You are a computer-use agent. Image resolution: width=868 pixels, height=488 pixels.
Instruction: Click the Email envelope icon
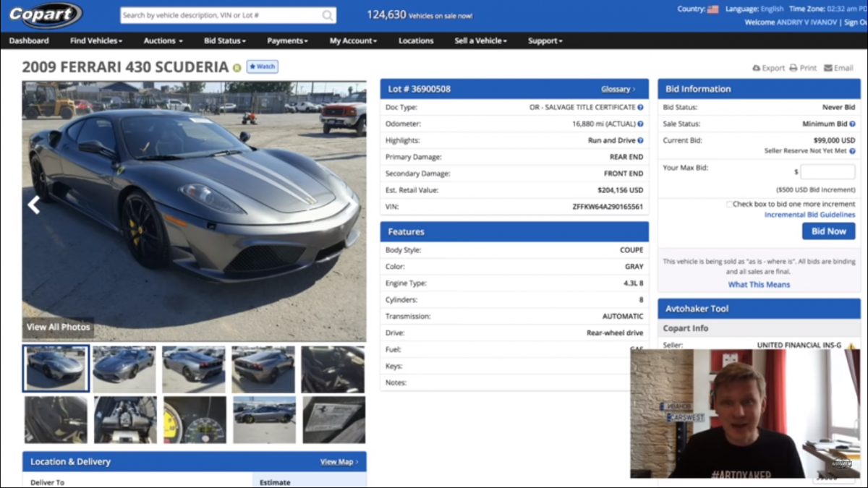827,68
